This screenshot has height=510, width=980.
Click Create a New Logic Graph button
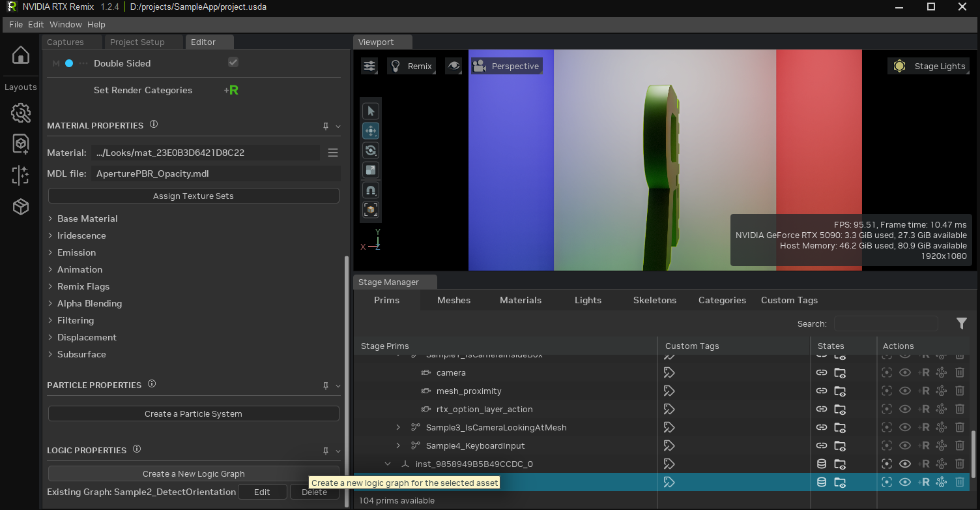[x=193, y=473]
